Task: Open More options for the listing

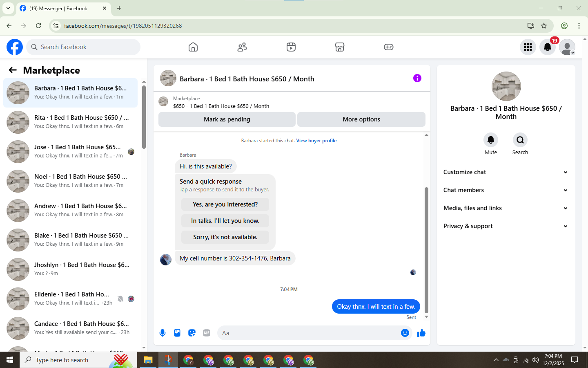Action: point(361,119)
